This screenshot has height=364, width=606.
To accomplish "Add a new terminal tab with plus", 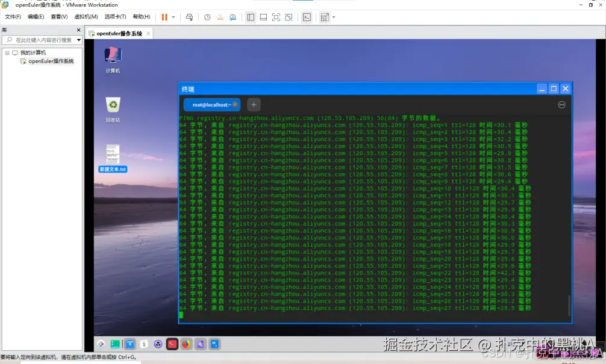I will tap(254, 105).
